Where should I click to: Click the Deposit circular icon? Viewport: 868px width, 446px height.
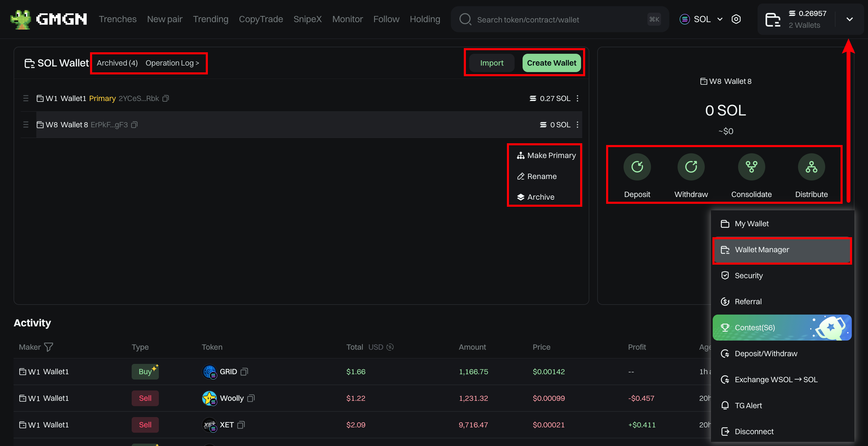point(637,167)
